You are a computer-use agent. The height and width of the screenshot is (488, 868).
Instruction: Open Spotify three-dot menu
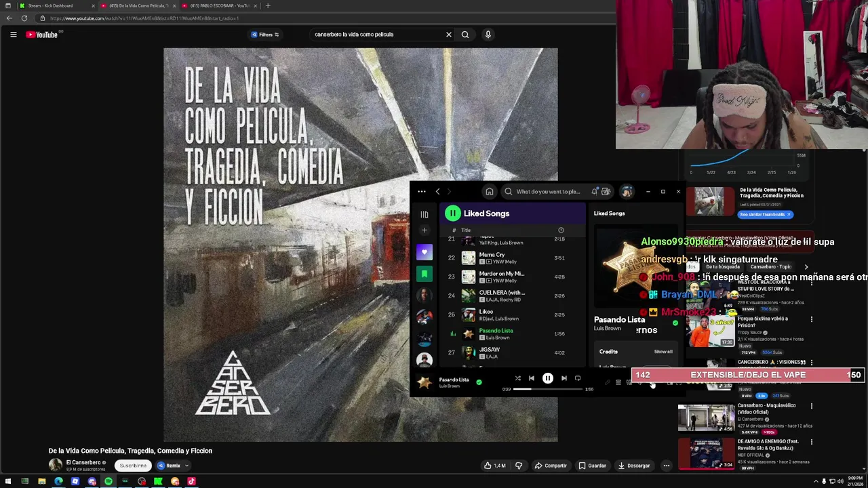422,192
